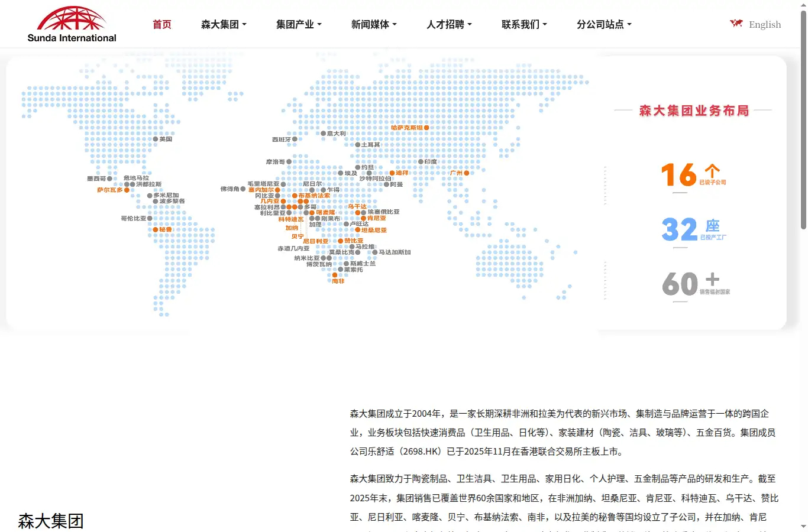The height and width of the screenshot is (532, 808).
Task: Click the 土耳其 map marker dot
Action: 357,145
